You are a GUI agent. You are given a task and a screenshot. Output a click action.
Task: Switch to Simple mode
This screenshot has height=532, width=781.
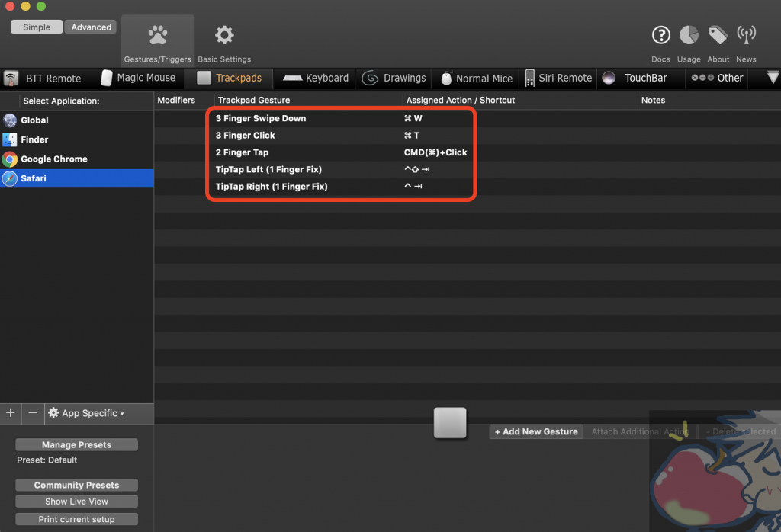37,27
